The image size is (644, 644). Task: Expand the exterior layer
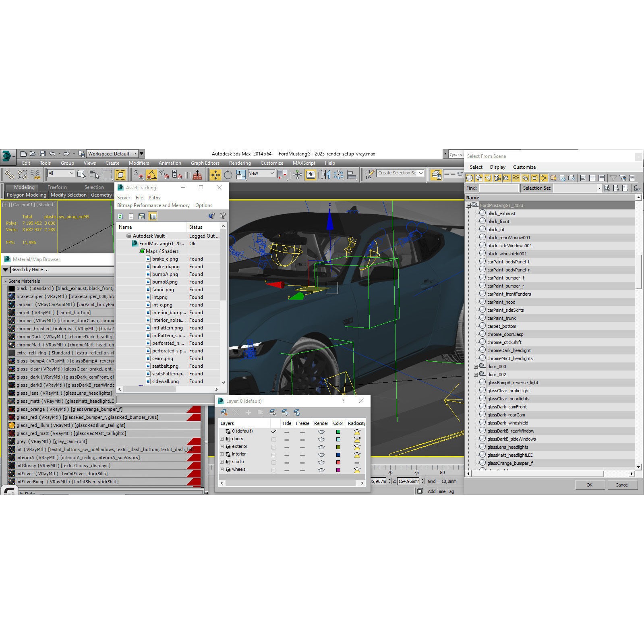(x=222, y=447)
